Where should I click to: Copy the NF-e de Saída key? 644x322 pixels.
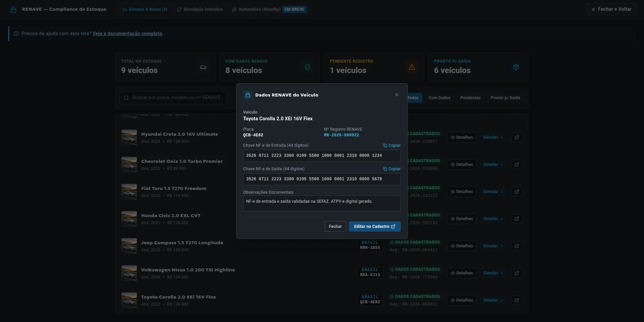tap(392, 169)
